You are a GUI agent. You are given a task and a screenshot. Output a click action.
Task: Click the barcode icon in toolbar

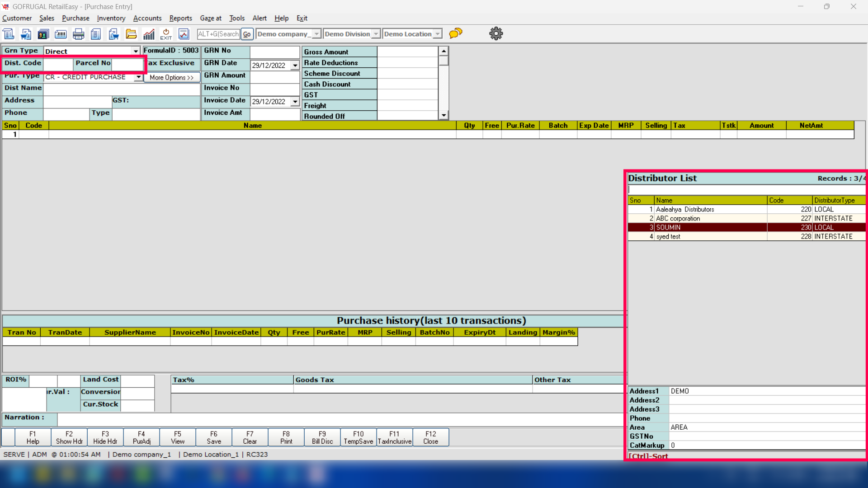tap(61, 34)
